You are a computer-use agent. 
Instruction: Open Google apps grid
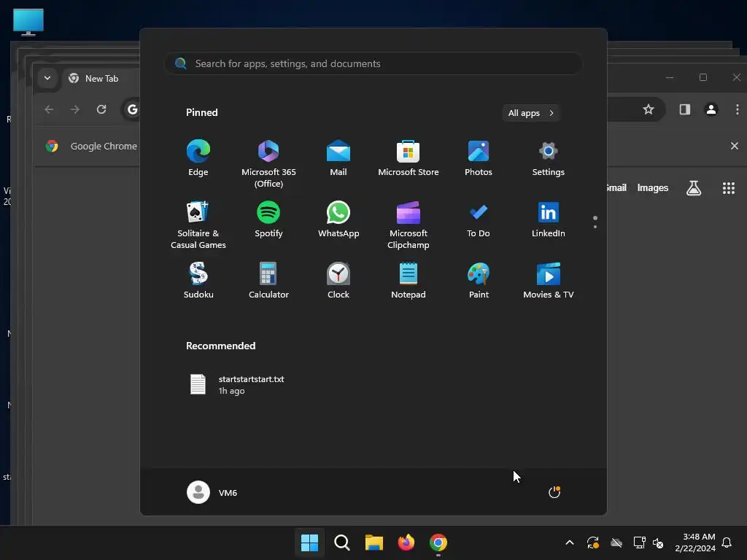pos(729,188)
